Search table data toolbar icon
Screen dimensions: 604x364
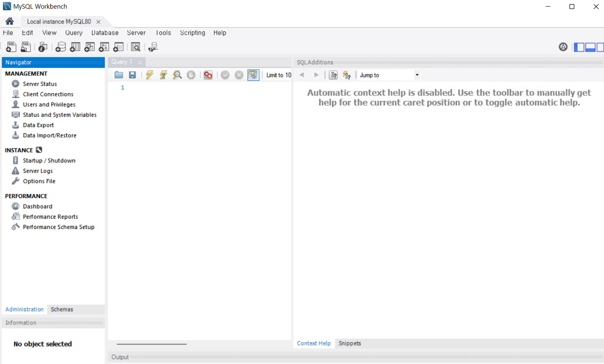[x=136, y=47]
